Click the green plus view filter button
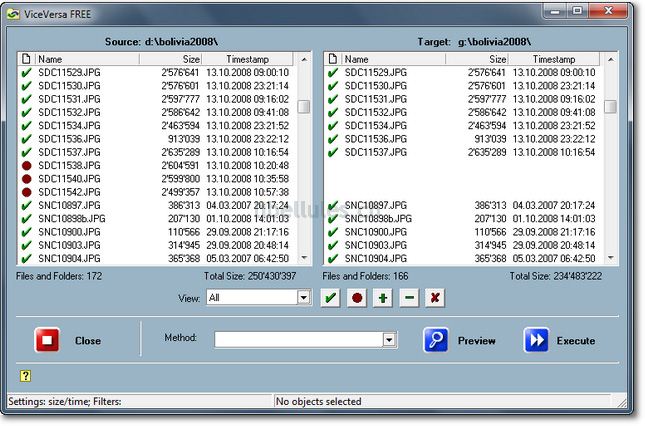645x426 pixels. (383, 298)
